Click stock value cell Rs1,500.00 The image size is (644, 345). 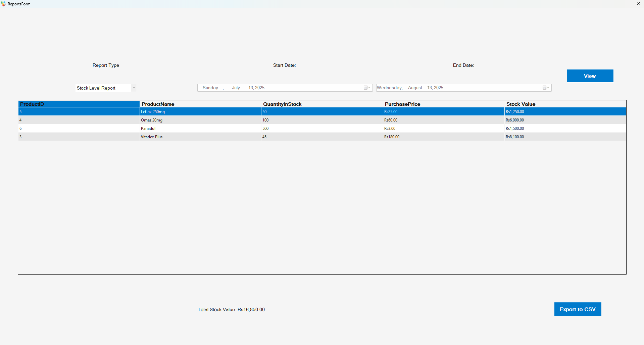pos(565,129)
